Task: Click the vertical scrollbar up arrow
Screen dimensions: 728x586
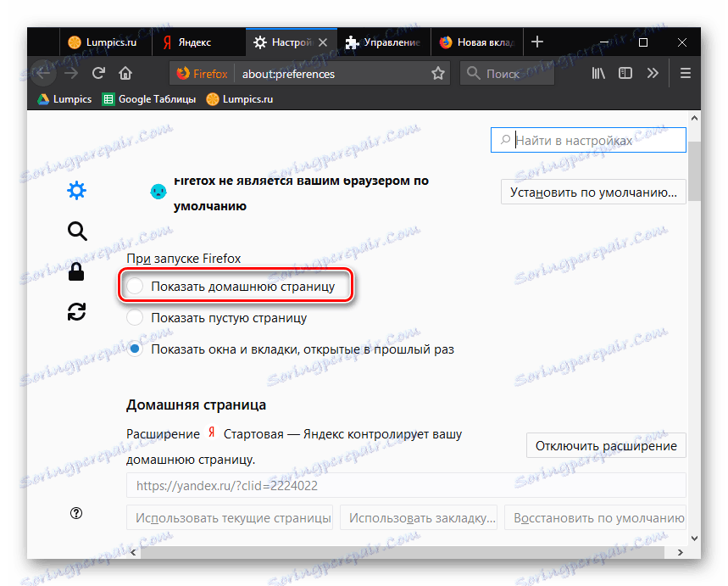Action: pos(694,118)
